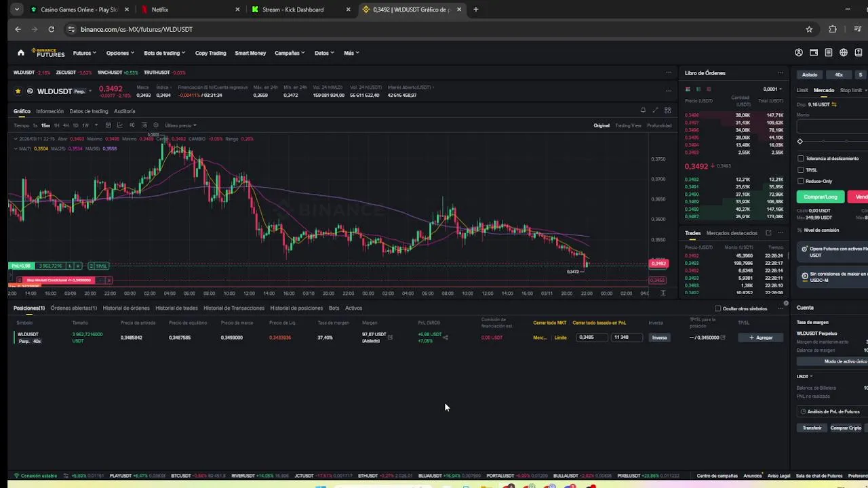This screenshot has width=868, height=488.
Task: Switch to Mercados destacados tab
Action: [732, 233]
